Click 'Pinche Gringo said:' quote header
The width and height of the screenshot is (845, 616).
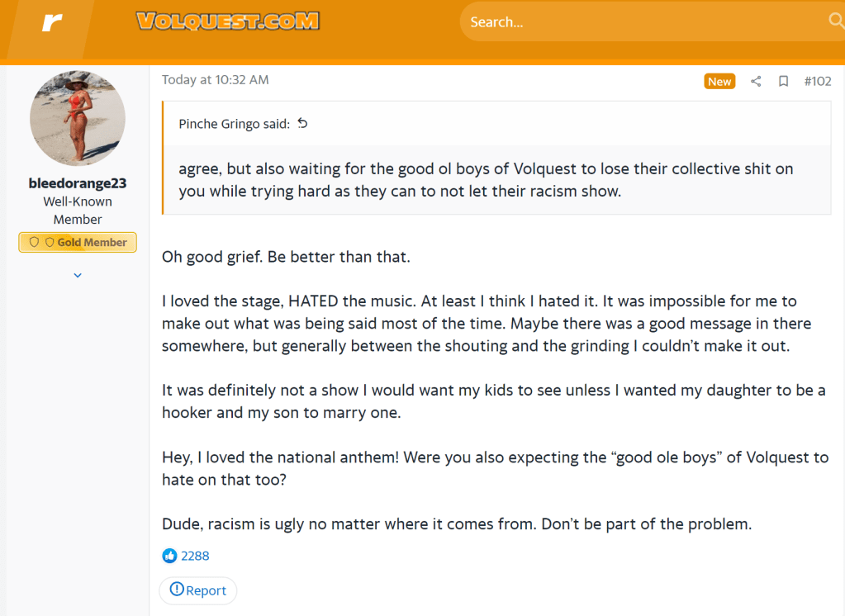pyautogui.click(x=234, y=124)
